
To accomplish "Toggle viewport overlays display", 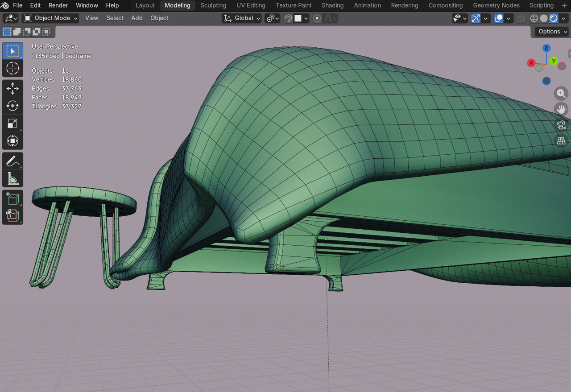I will pos(499,18).
